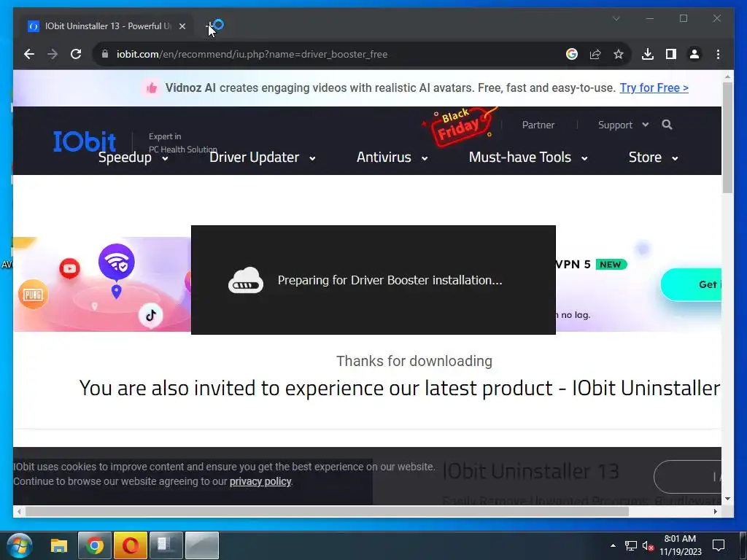Viewport: 747px width, 560px height.
Task: Open the tab search chevron
Action: tap(616, 18)
